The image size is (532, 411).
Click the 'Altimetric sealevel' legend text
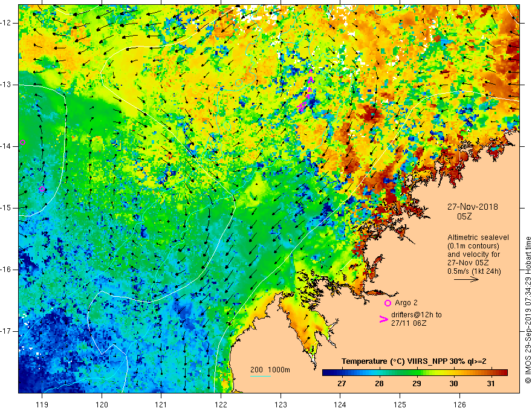478,238
